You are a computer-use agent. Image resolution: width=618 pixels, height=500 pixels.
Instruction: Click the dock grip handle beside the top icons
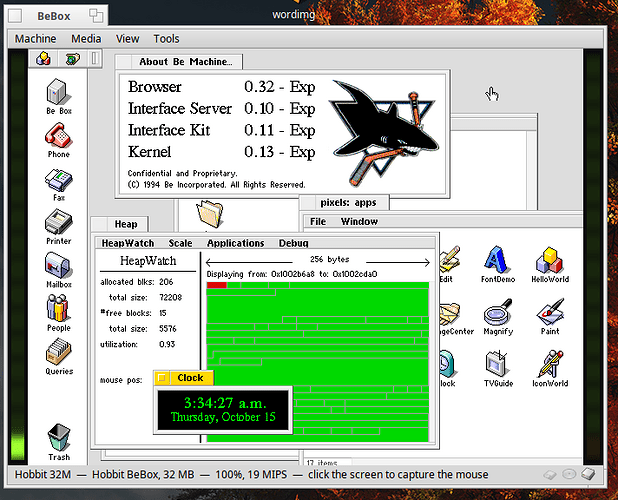(95, 59)
